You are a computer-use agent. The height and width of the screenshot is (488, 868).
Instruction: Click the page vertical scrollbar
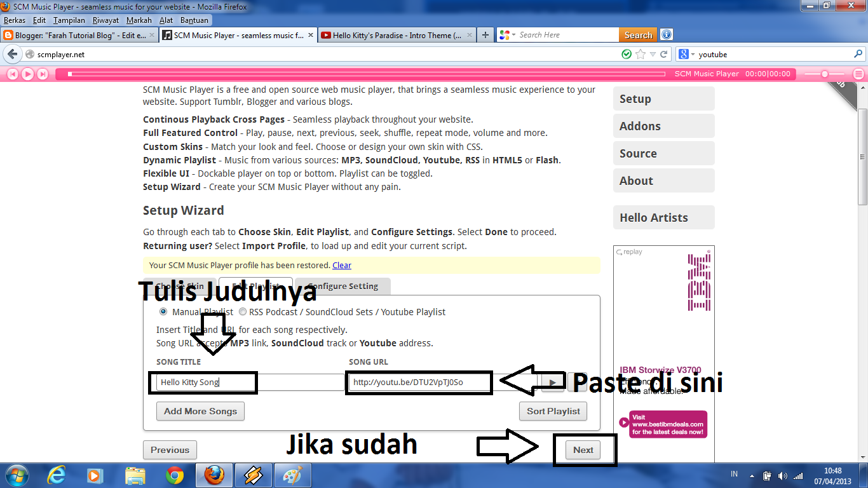pos(862,158)
